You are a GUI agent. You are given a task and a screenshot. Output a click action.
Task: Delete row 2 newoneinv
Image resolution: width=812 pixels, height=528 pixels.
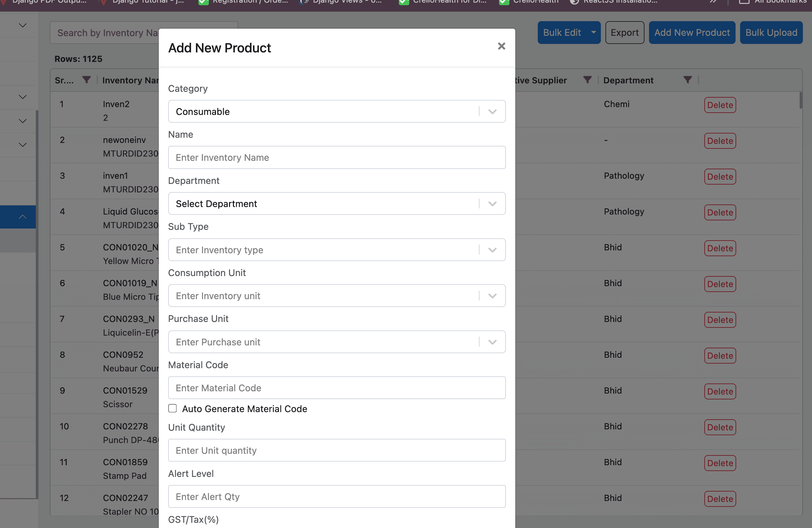pyautogui.click(x=720, y=141)
